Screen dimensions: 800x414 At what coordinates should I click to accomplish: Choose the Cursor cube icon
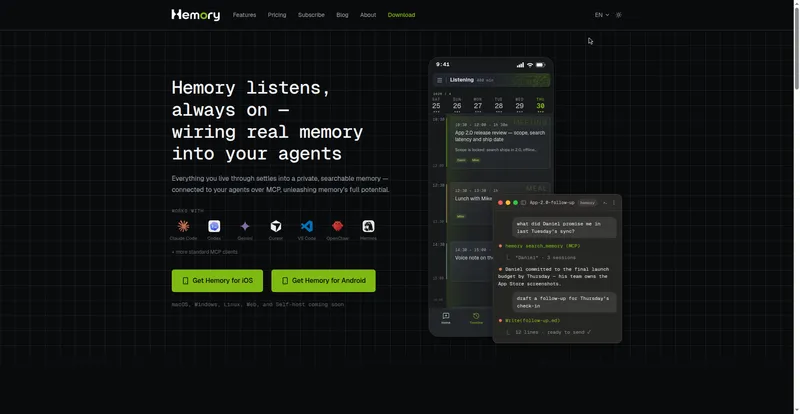click(276, 226)
